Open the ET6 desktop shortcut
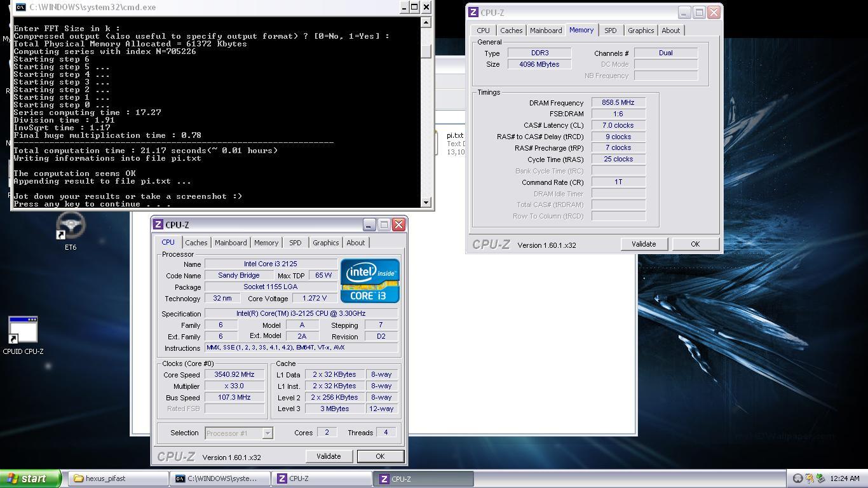Viewport: 868px width, 488px height. [x=71, y=231]
